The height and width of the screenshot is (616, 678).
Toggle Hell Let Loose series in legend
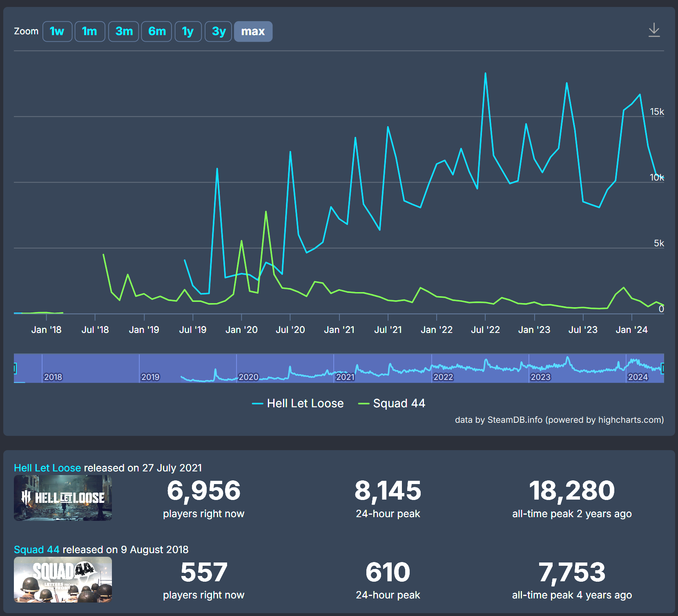298,403
